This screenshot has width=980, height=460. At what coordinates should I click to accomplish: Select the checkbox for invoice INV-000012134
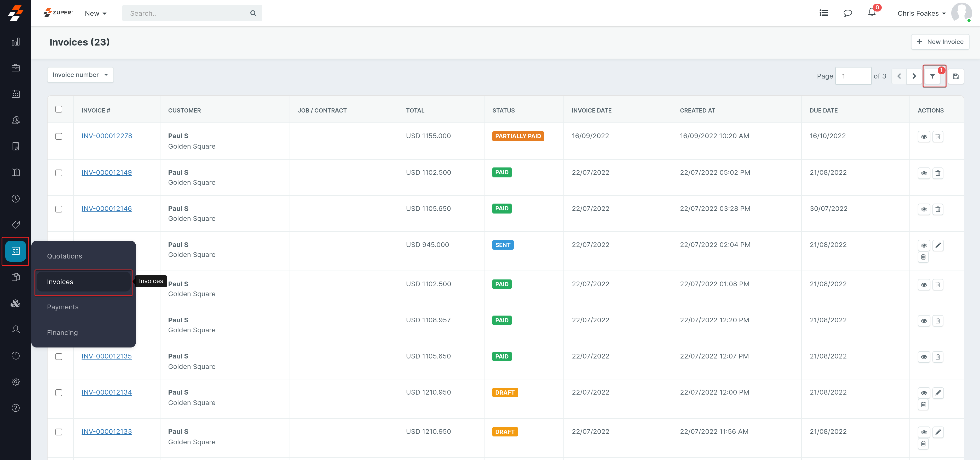click(59, 392)
